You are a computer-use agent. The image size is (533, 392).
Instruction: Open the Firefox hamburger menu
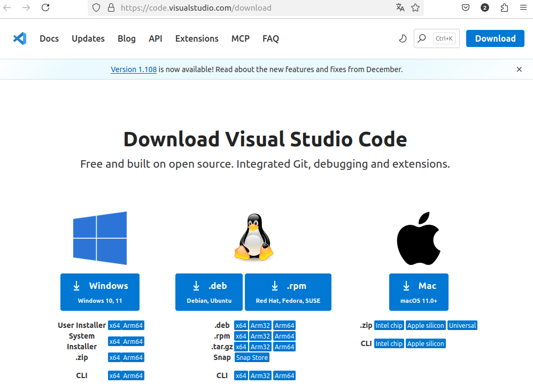(x=523, y=7)
